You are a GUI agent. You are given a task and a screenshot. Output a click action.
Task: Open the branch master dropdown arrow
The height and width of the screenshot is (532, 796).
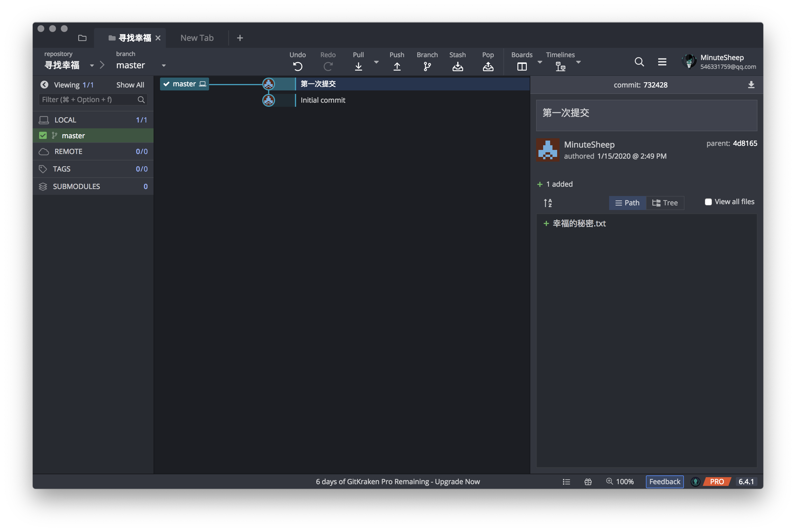[x=164, y=66]
